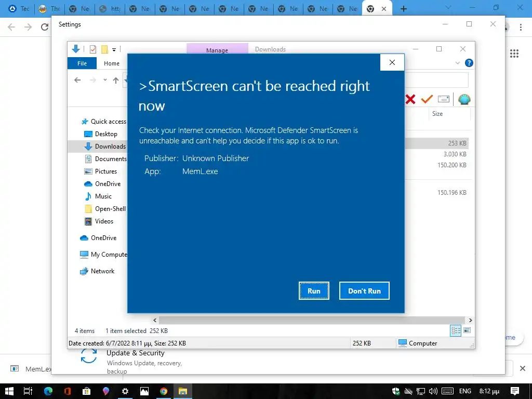The height and width of the screenshot is (399, 532).
Task: Reload page in Chrome
Action: [x=45, y=27]
